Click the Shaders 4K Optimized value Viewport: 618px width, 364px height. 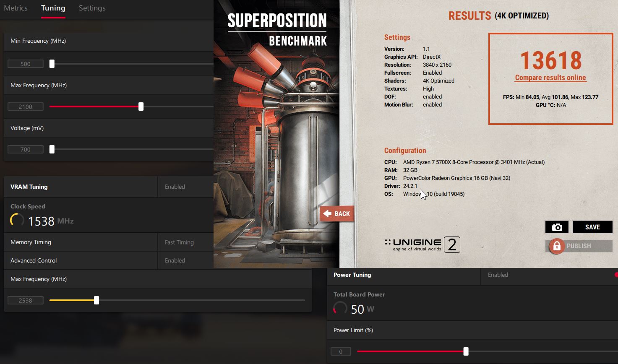pos(438,81)
